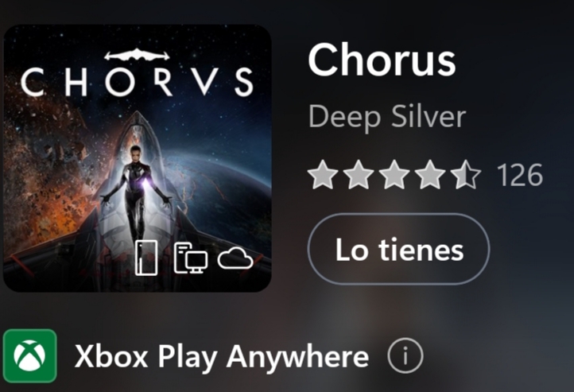
Task: Click the fourth rating star
Action: point(430,175)
